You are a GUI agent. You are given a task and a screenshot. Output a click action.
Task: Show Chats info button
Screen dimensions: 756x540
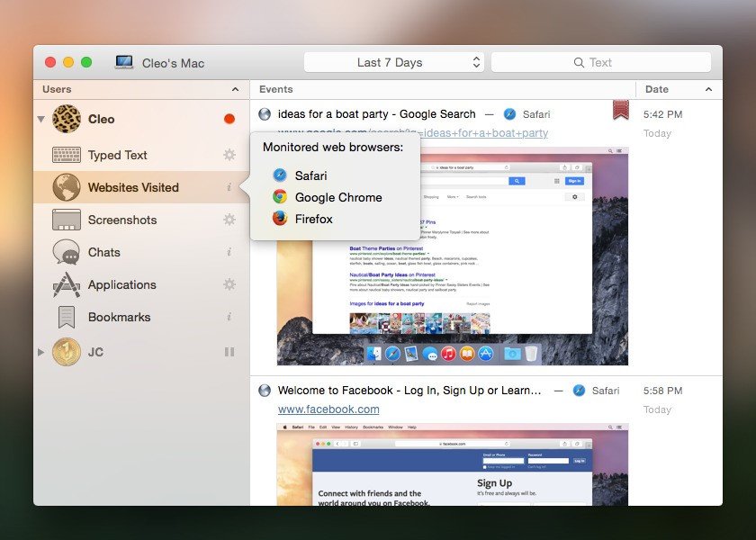coord(229,252)
